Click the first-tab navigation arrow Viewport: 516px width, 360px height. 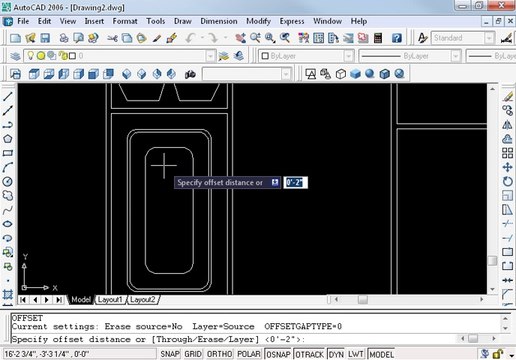click(23, 300)
